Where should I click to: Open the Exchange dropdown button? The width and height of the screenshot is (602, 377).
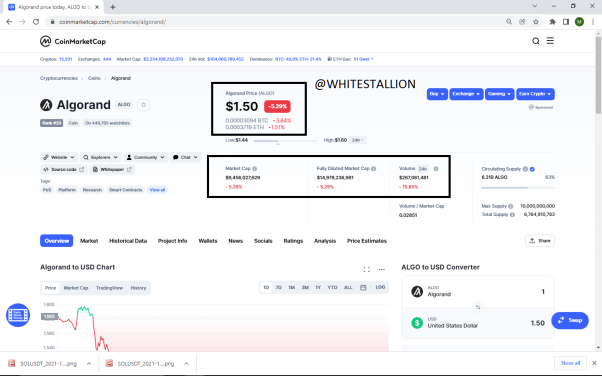pos(466,94)
